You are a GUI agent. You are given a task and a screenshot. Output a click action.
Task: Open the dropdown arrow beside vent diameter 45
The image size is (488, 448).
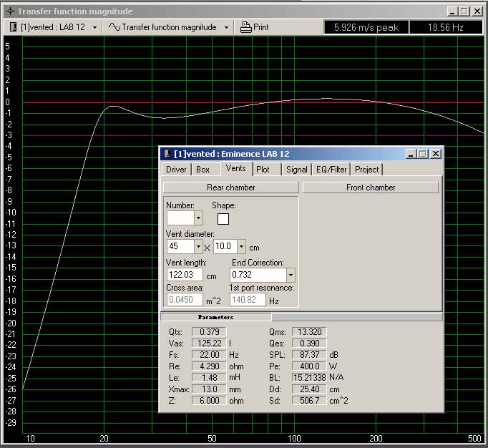(198, 247)
